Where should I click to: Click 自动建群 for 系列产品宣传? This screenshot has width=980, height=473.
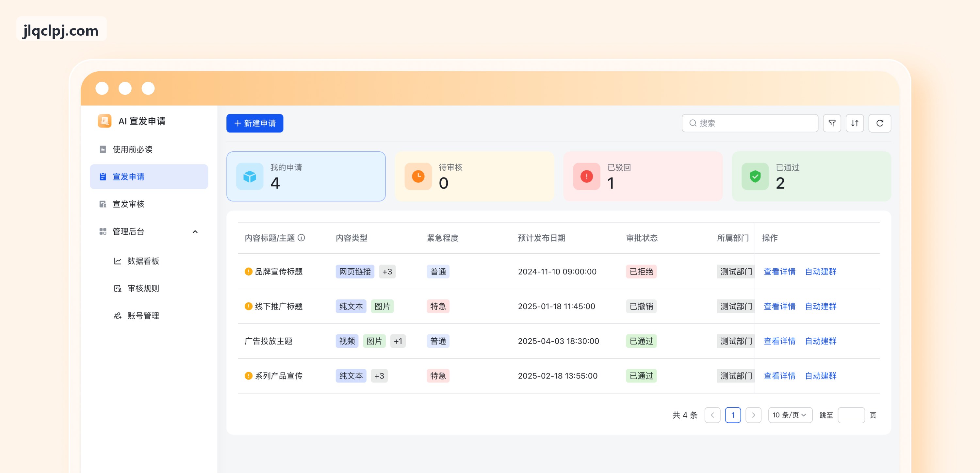pyautogui.click(x=821, y=376)
